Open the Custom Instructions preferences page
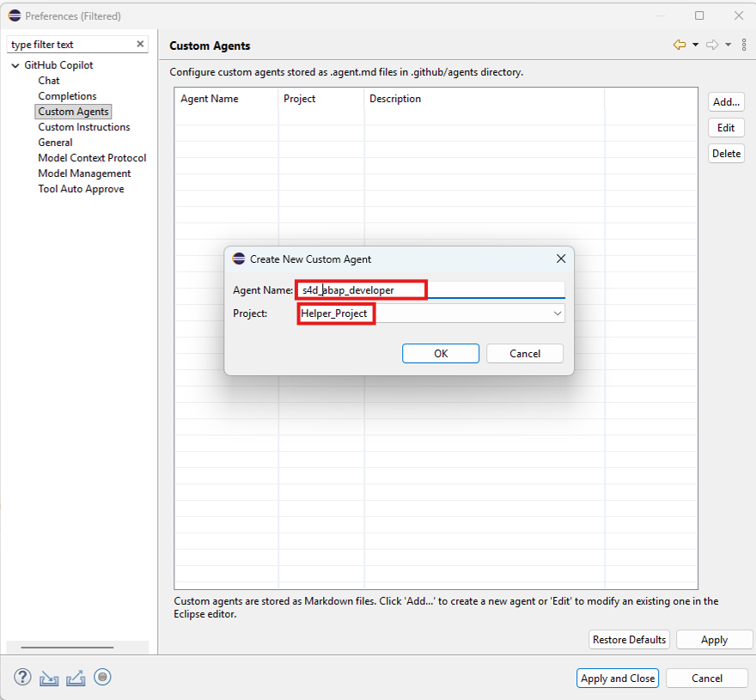The image size is (756, 700). tap(84, 127)
